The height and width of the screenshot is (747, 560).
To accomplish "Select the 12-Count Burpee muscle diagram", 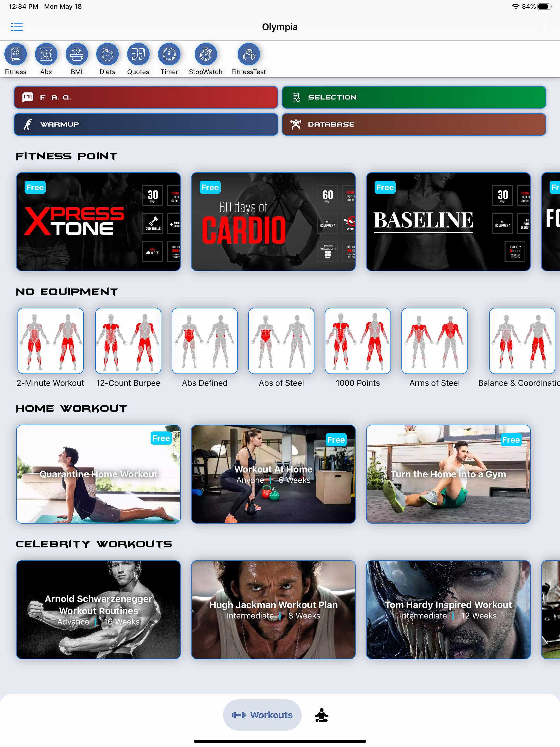I will point(128,341).
